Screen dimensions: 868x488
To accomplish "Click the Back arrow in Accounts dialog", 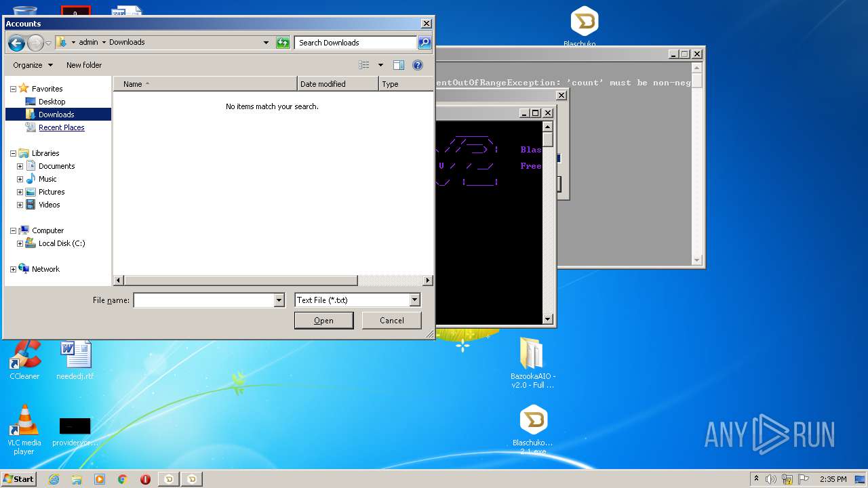I will point(16,43).
